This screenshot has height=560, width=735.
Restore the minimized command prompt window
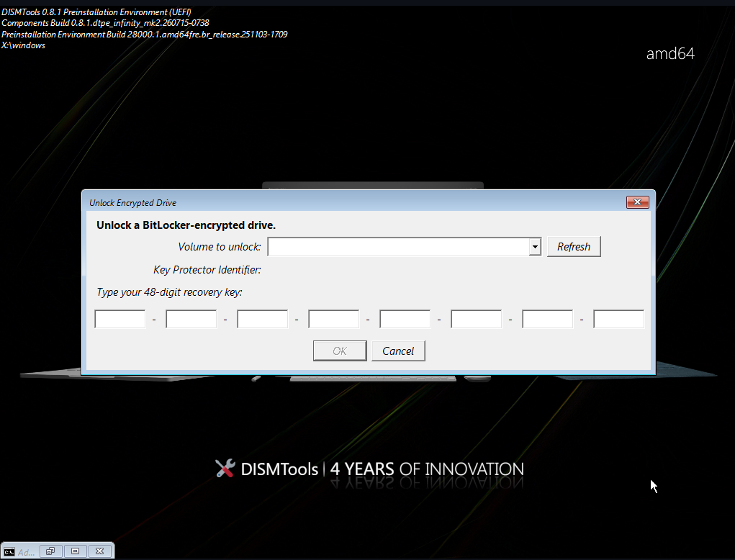tap(50, 551)
